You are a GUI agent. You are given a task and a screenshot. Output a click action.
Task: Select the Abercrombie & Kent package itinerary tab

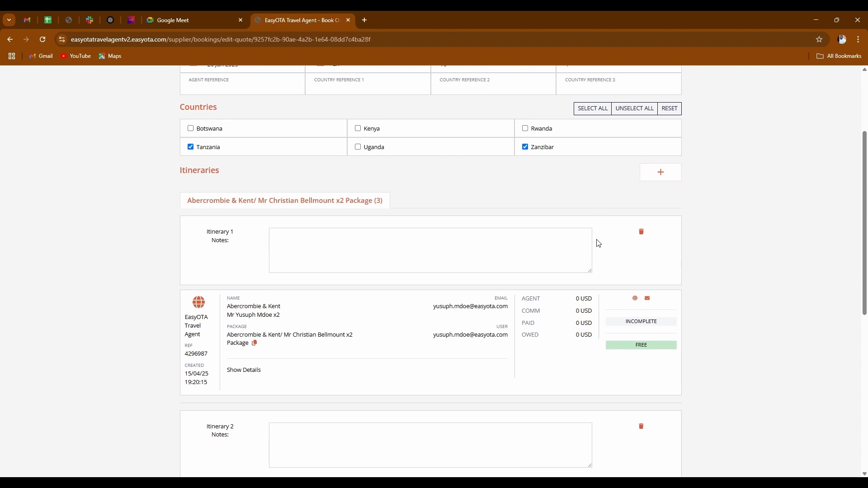click(285, 201)
